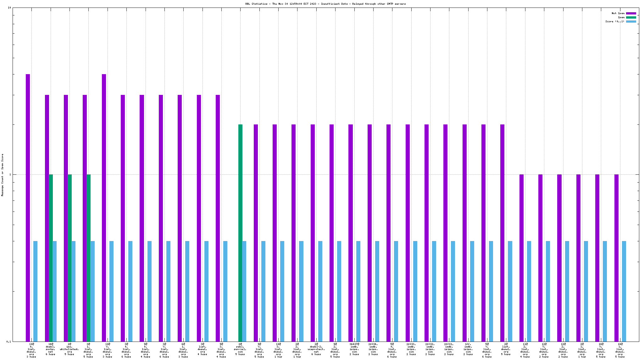644x362 pixels.
Task: Click the Message Count or Spam Score axis label
Action: pyautogui.click(x=3, y=175)
